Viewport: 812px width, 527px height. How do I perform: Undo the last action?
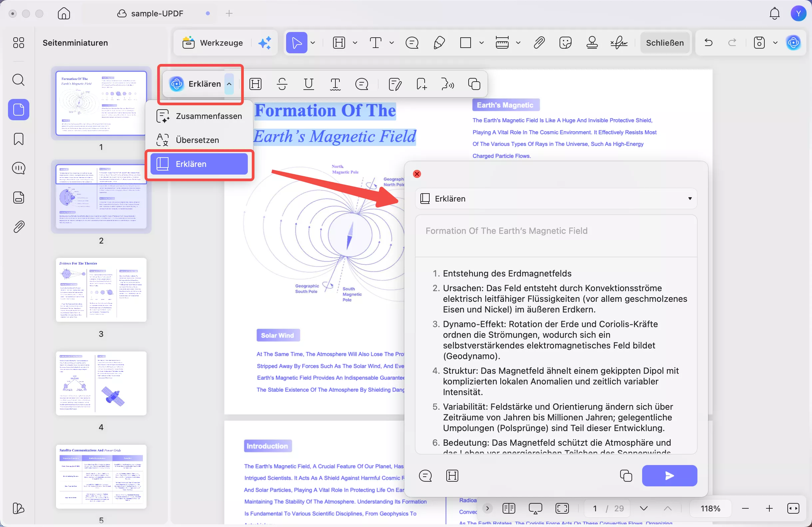point(709,43)
